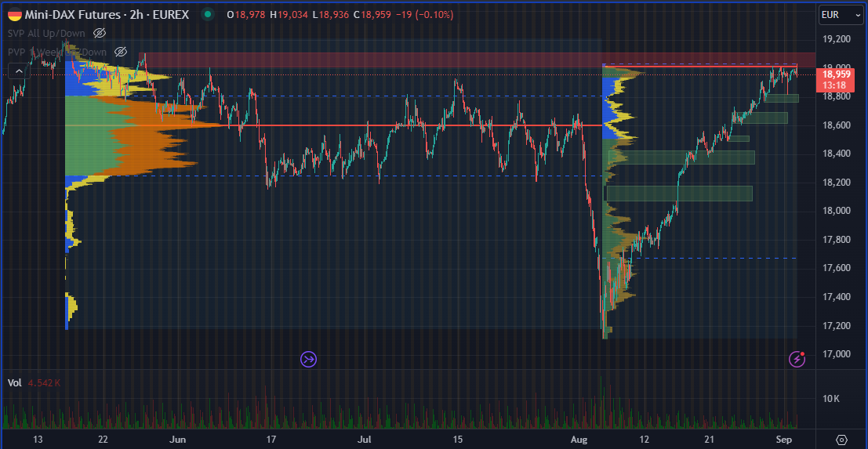Click the Mini-DAX Futures symbol title
The width and height of the screenshot is (868, 449).
[107, 15]
